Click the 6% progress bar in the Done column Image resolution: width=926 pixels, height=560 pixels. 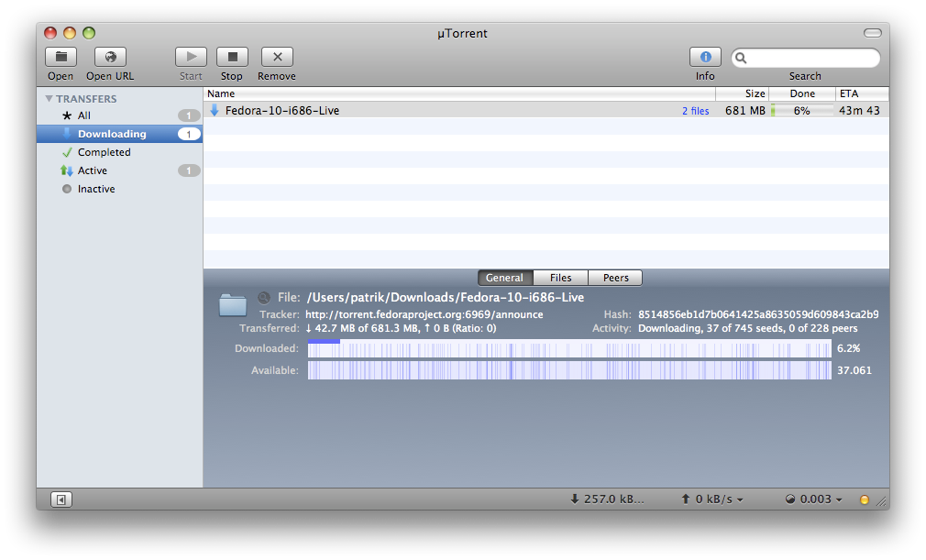802,110
